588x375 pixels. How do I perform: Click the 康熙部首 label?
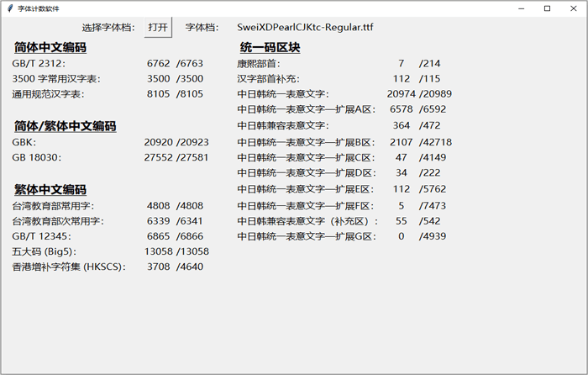[259, 63]
